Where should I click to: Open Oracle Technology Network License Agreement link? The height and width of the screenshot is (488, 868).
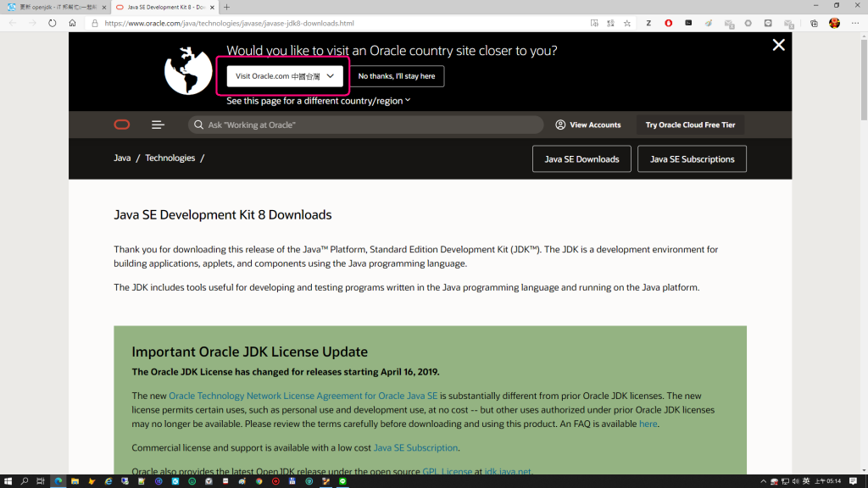(303, 396)
